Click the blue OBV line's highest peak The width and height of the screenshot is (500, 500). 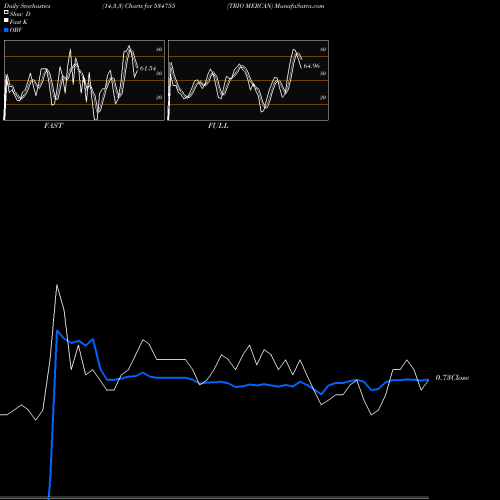pyautogui.click(x=57, y=331)
